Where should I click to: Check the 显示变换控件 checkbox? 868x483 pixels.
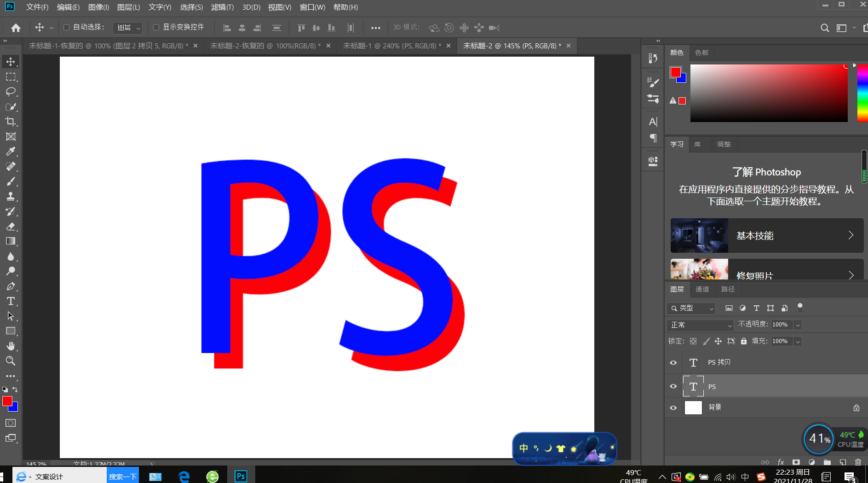point(156,28)
